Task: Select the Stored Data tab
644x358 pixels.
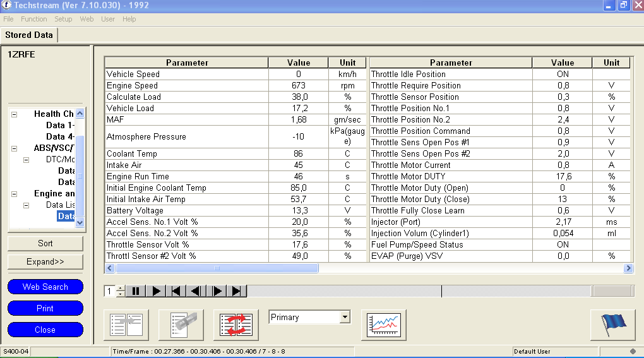Action: tap(29, 35)
